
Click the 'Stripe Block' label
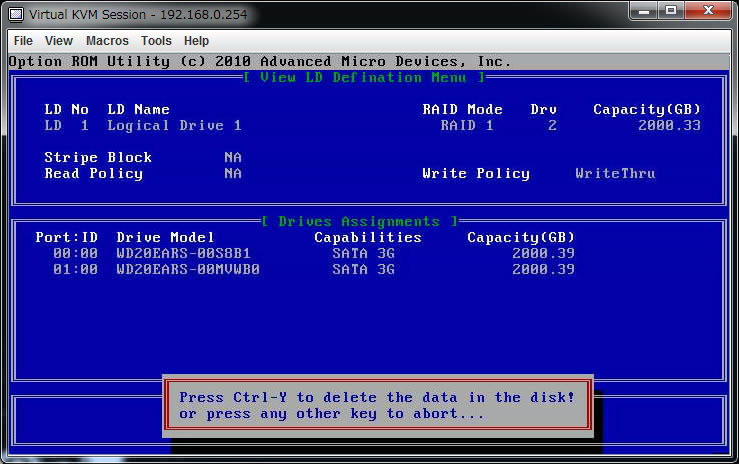98,157
